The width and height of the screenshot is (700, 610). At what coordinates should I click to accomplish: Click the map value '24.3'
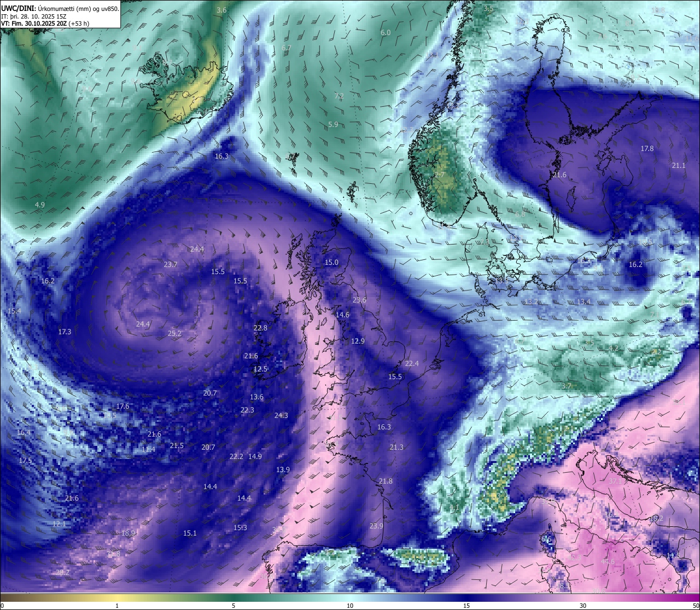coord(281,416)
